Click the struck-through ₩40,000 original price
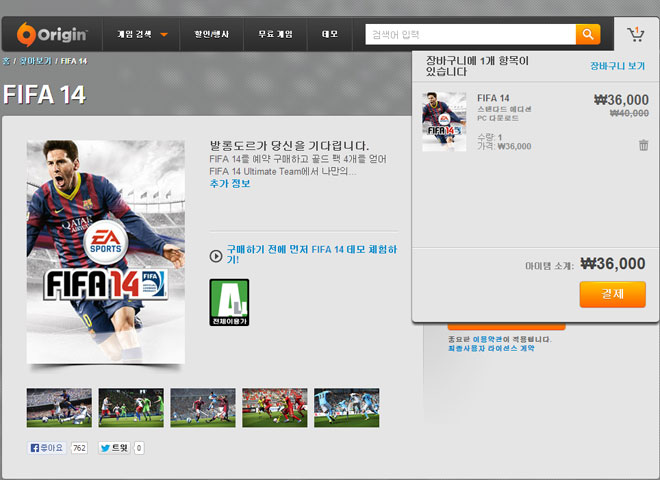The width and height of the screenshot is (660, 480). (x=629, y=113)
